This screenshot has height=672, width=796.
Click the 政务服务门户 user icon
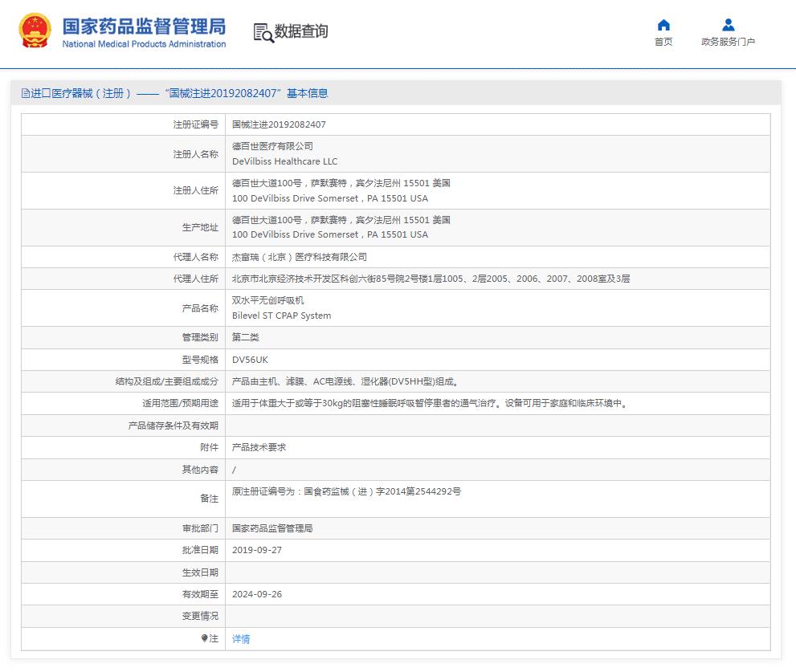pos(728,25)
